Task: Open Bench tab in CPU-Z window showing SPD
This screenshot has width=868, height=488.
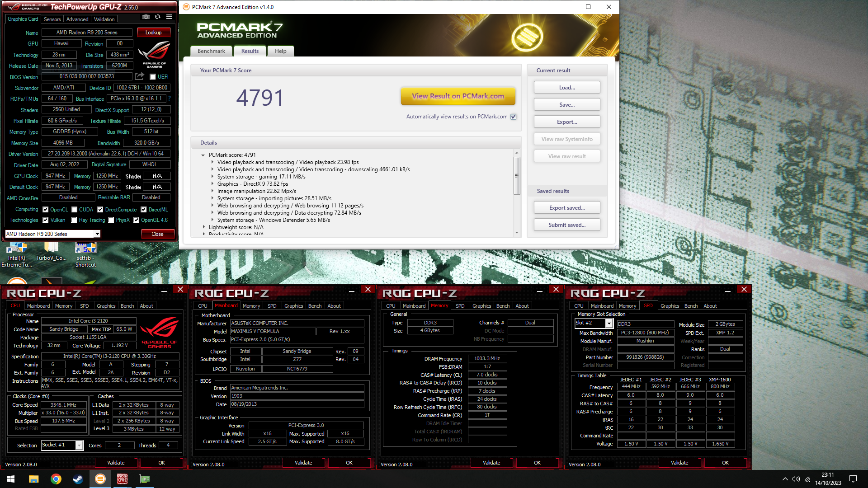Action: [691, 306]
